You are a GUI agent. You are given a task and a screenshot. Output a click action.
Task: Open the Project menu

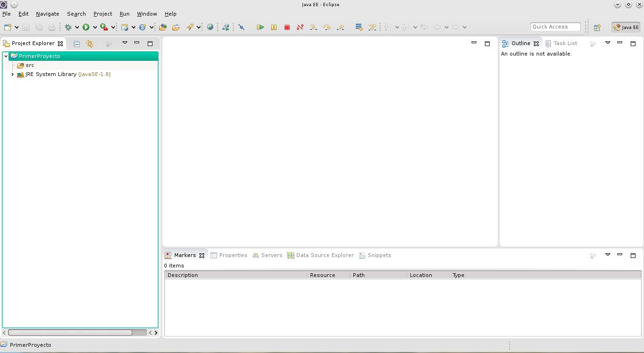103,14
